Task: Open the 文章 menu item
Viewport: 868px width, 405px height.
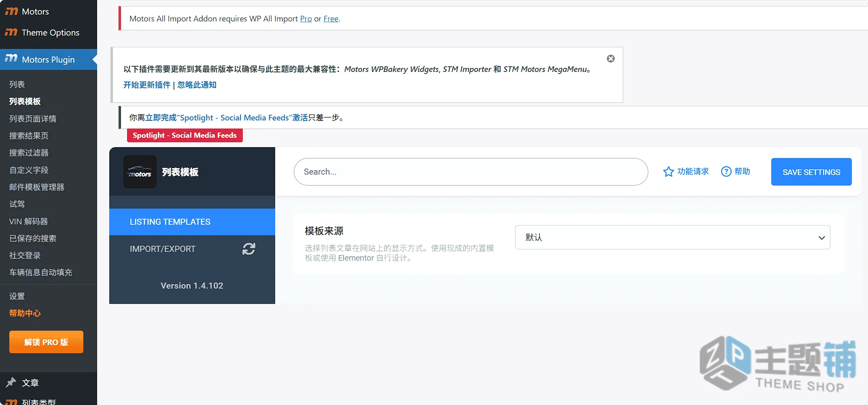Action: [49, 382]
